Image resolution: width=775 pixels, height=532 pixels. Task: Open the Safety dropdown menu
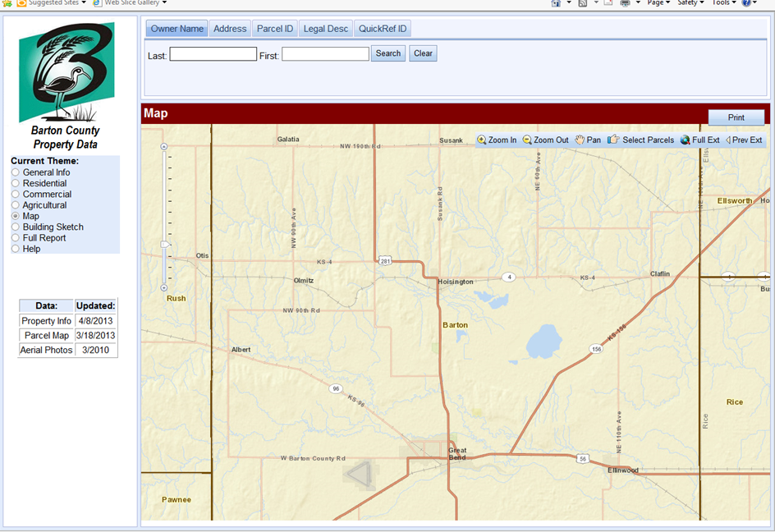click(690, 4)
